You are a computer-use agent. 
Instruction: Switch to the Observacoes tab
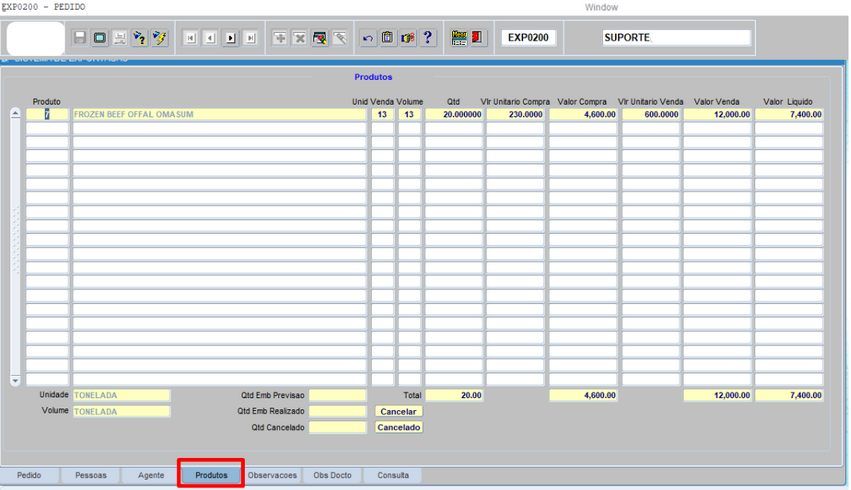[x=272, y=475]
